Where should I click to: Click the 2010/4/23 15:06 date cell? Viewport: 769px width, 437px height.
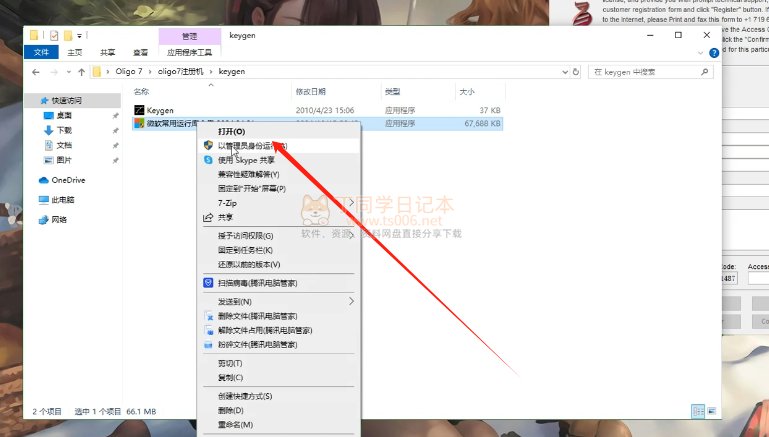point(325,110)
